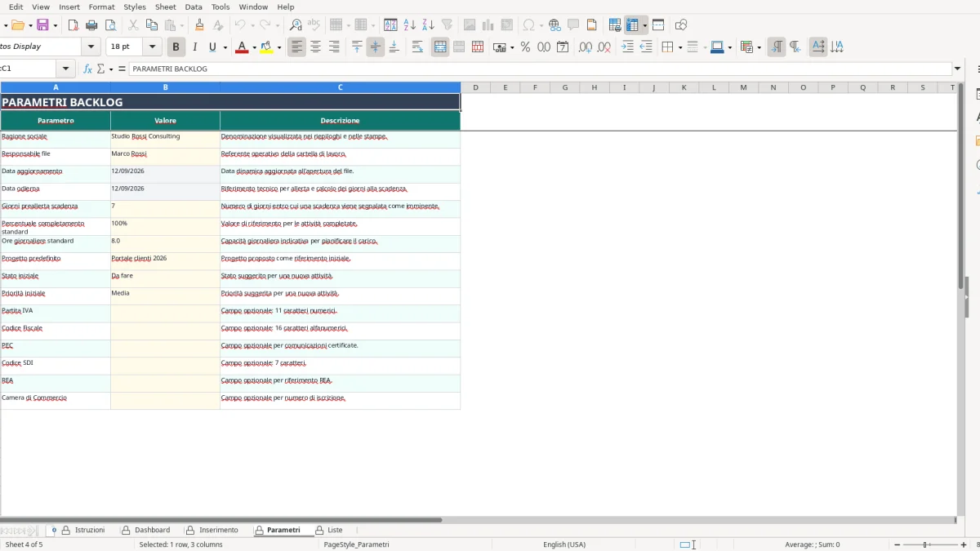Click the Copy icon
Screen dimensions: 980x551
tap(151, 25)
